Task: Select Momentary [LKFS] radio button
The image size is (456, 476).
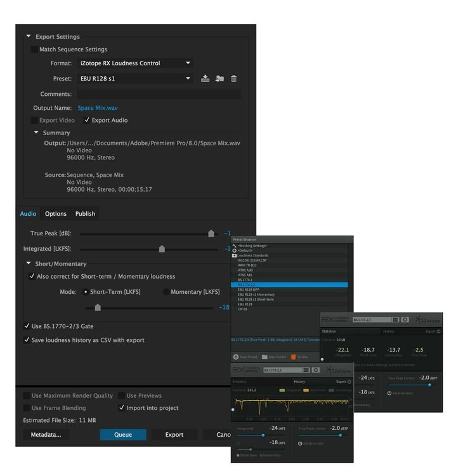Action: (x=166, y=292)
